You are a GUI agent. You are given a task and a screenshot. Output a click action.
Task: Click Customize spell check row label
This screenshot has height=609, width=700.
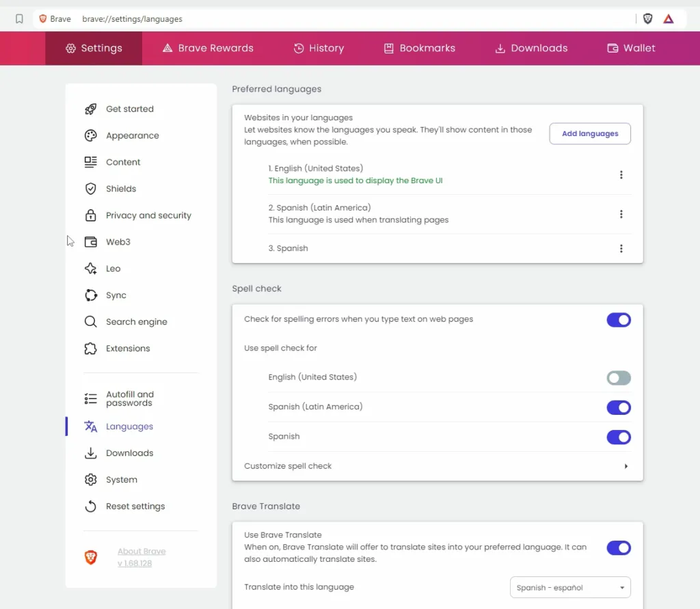click(x=288, y=466)
